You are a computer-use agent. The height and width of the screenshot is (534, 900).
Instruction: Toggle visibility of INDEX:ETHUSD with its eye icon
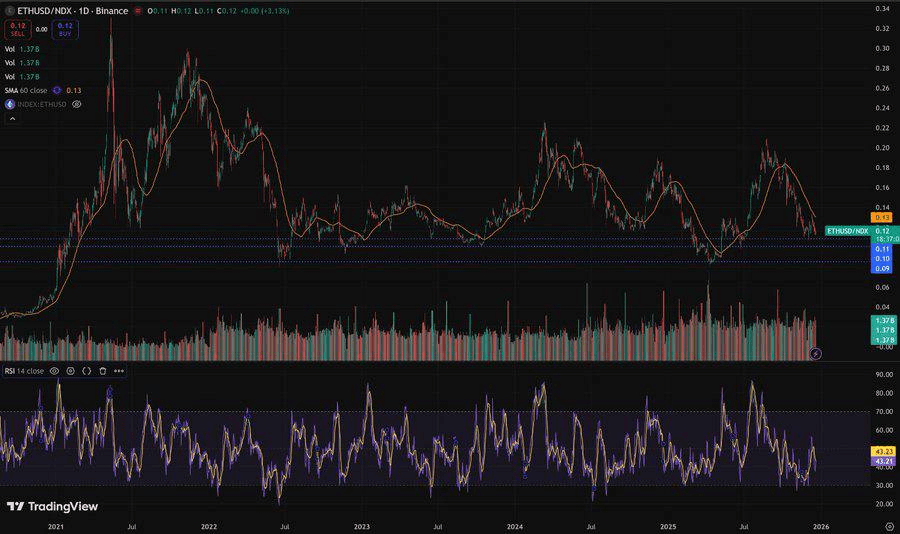tap(76, 105)
